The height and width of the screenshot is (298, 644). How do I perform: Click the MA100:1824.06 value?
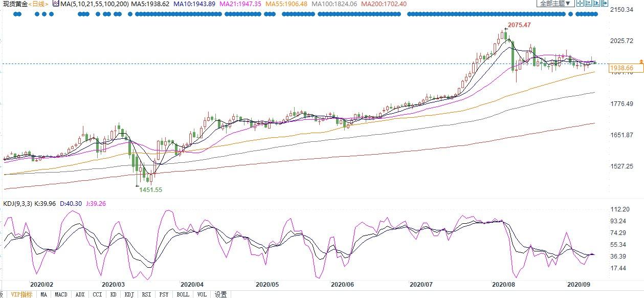tap(335, 4)
